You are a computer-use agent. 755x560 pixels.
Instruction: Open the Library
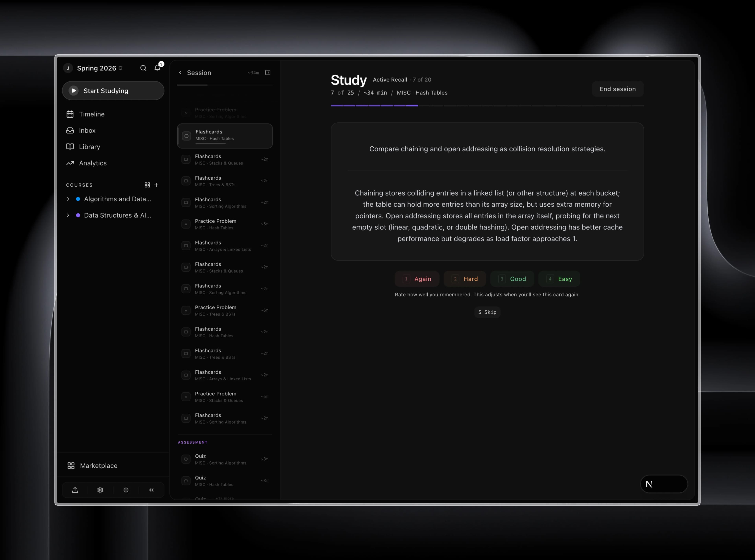click(89, 147)
